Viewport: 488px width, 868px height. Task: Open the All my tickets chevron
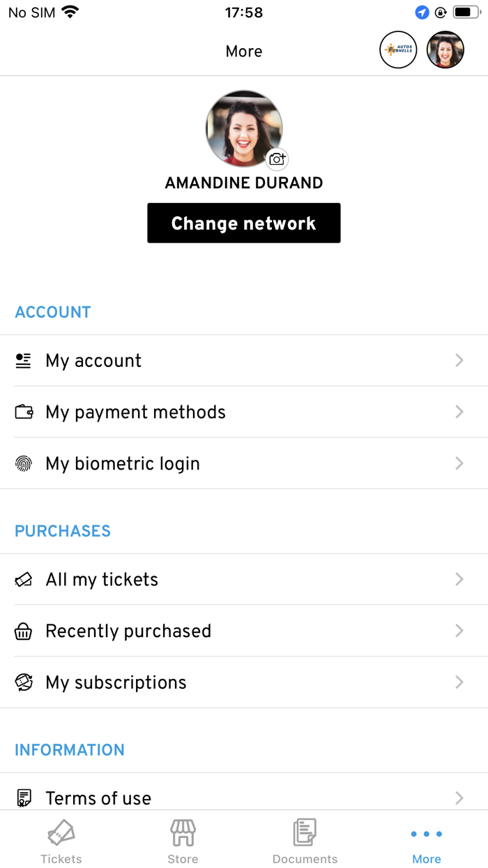click(459, 580)
